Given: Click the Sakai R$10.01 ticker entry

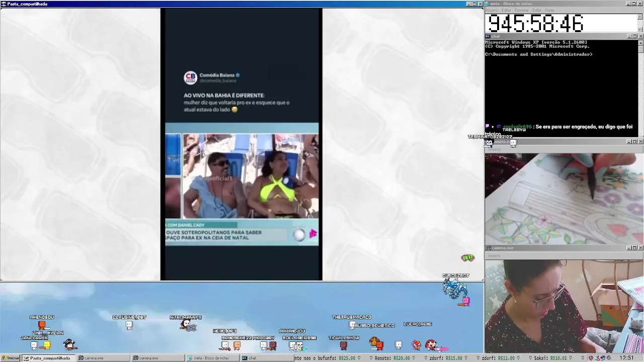Looking at the screenshot, I should [550, 358].
